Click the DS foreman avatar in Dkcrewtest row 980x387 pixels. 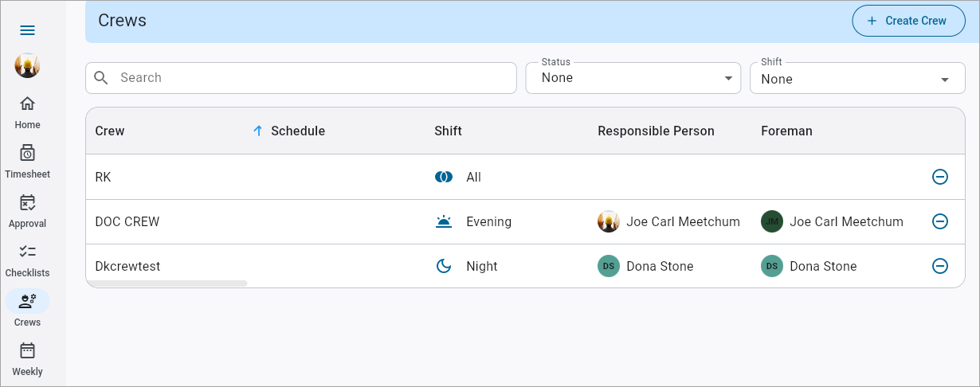[772, 266]
